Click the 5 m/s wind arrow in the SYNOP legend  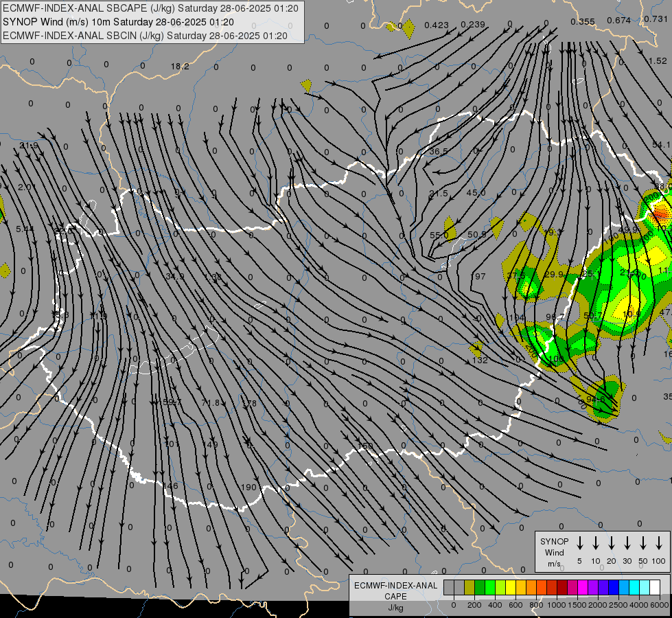click(580, 543)
